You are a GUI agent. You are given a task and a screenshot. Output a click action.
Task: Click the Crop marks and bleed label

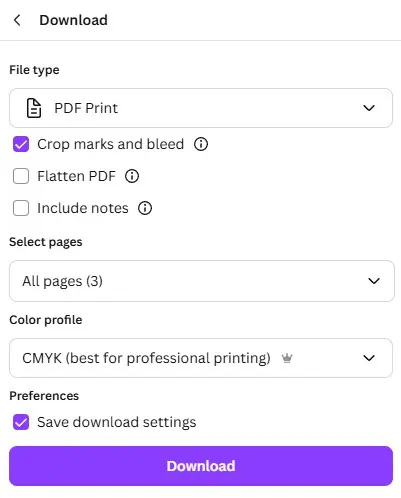click(x=110, y=144)
